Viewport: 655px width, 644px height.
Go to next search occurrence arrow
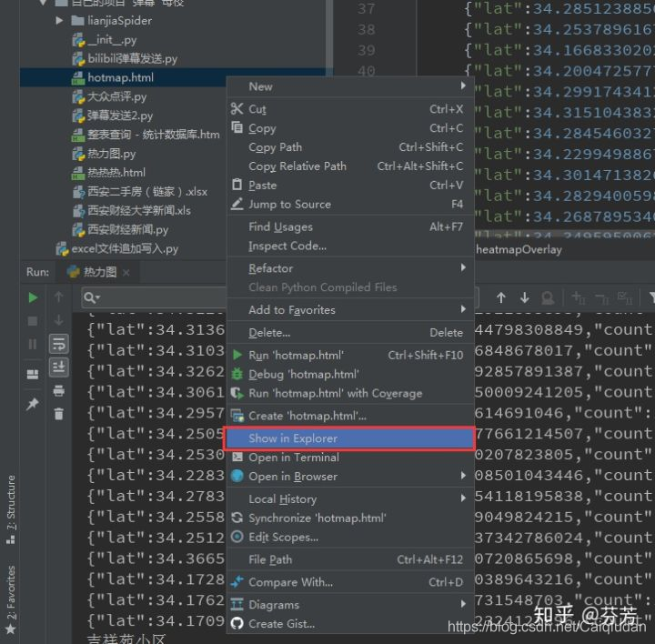point(524,297)
